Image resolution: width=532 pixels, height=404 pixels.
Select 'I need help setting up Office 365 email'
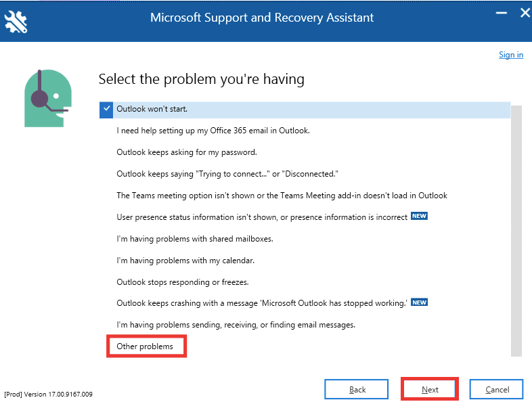[x=213, y=131]
